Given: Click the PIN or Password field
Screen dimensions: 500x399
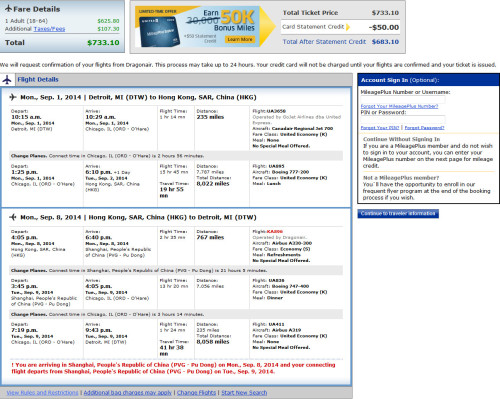Looking at the screenshot, I should 403,119.
